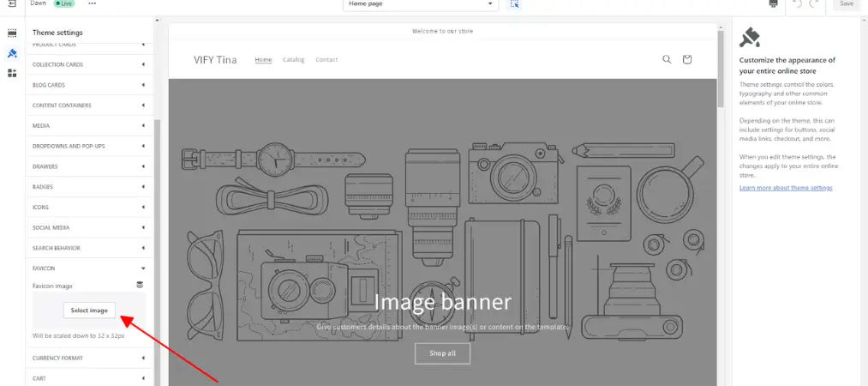
Task: Click the Save button
Action: 847,4
